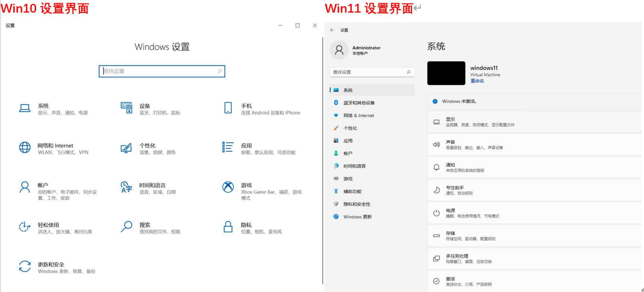Click the Multitasking (多任务处理) icon in Win11
Viewport: 644px width, 292px height.
click(437, 259)
